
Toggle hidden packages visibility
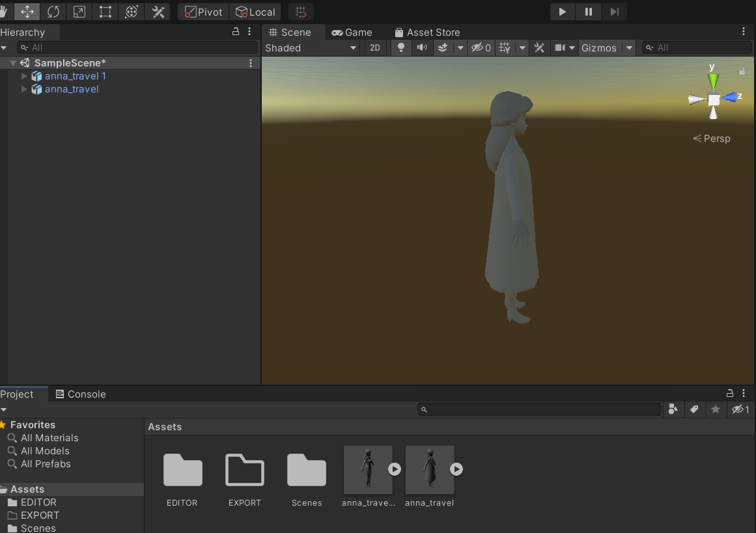pyautogui.click(x=740, y=409)
